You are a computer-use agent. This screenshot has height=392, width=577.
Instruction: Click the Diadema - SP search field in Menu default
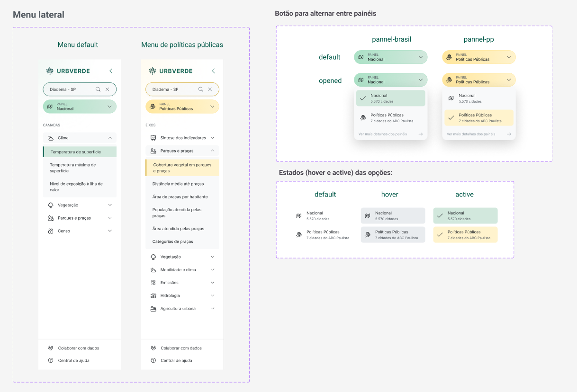[69, 89]
